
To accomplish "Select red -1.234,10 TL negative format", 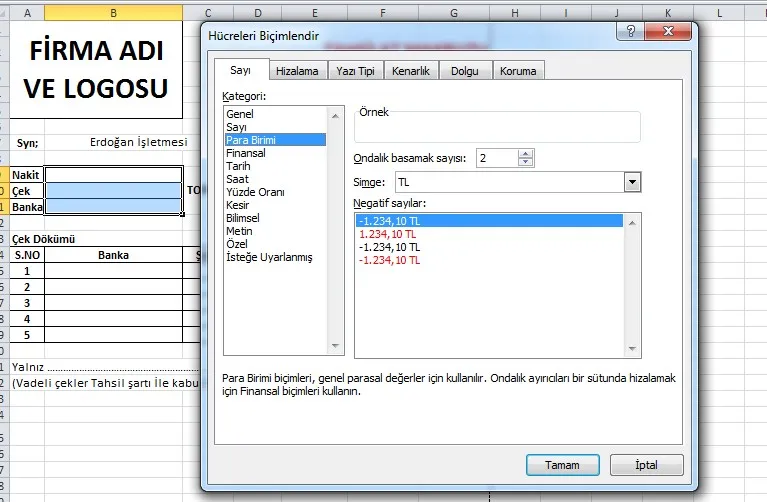I will (392, 260).
